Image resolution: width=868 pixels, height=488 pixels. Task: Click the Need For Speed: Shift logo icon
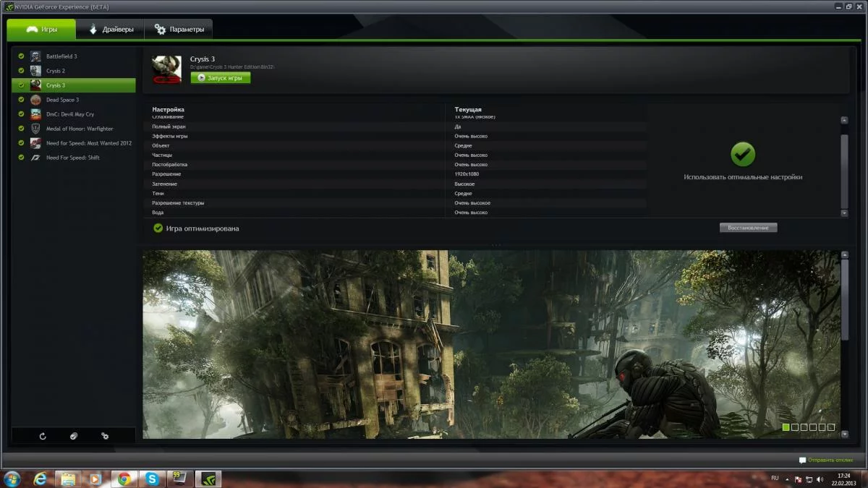click(x=35, y=158)
